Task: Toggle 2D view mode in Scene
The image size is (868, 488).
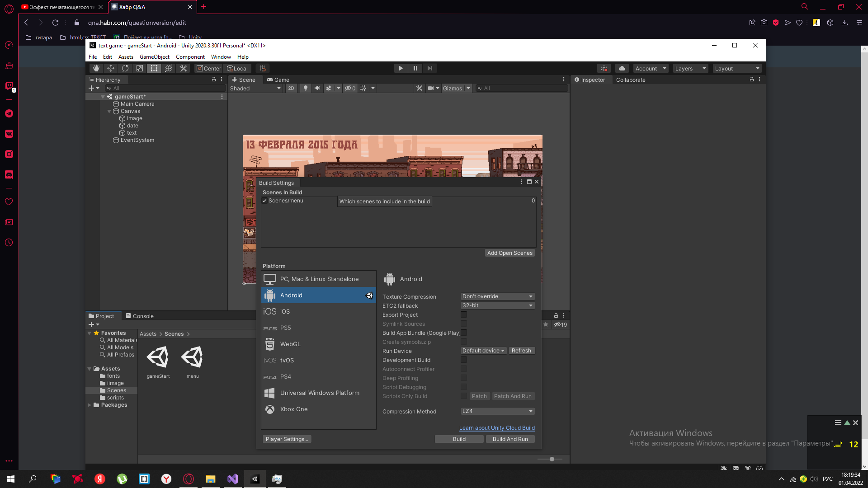Action: point(291,88)
